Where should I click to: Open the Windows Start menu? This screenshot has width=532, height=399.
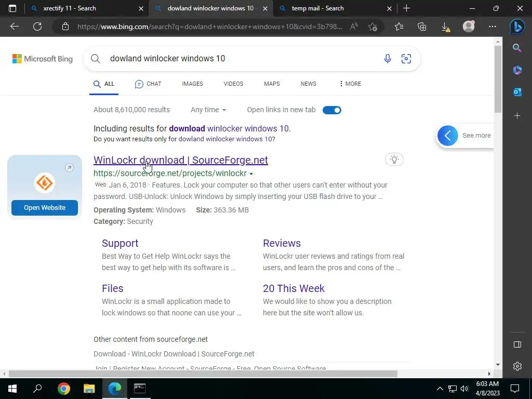pyautogui.click(x=12, y=389)
